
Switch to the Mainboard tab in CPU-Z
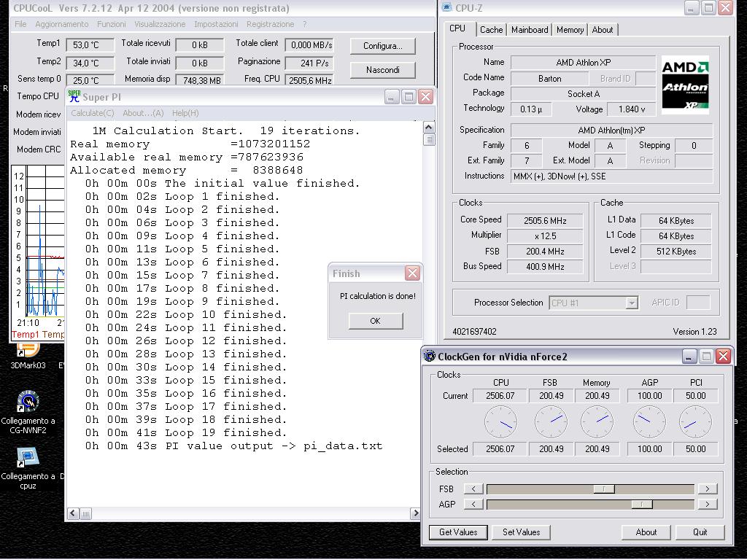pos(530,29)
